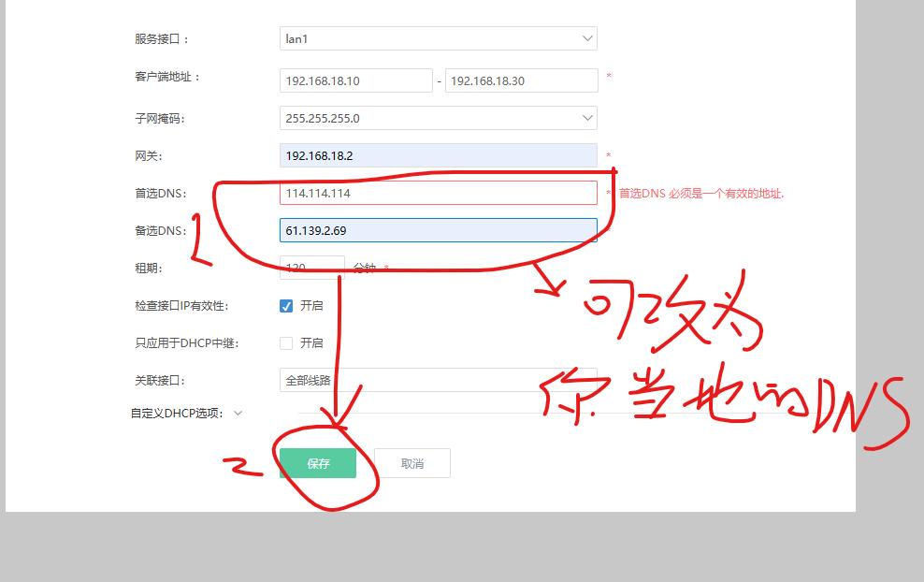Image resolution: width=924 pixels, height=582 pixels.
Task: Click the 自定义DHCP选项 disclosure arrow
Action: click(x=238, y=412)
